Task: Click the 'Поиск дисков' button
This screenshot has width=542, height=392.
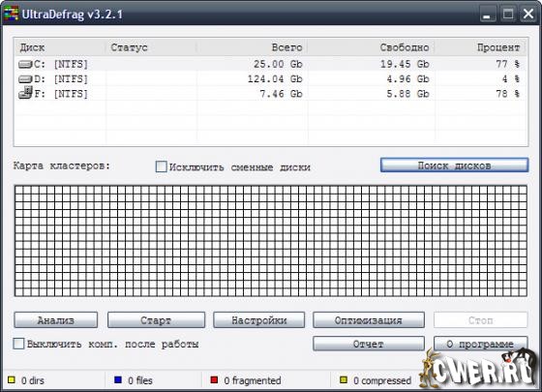Action: pos(454,166)
